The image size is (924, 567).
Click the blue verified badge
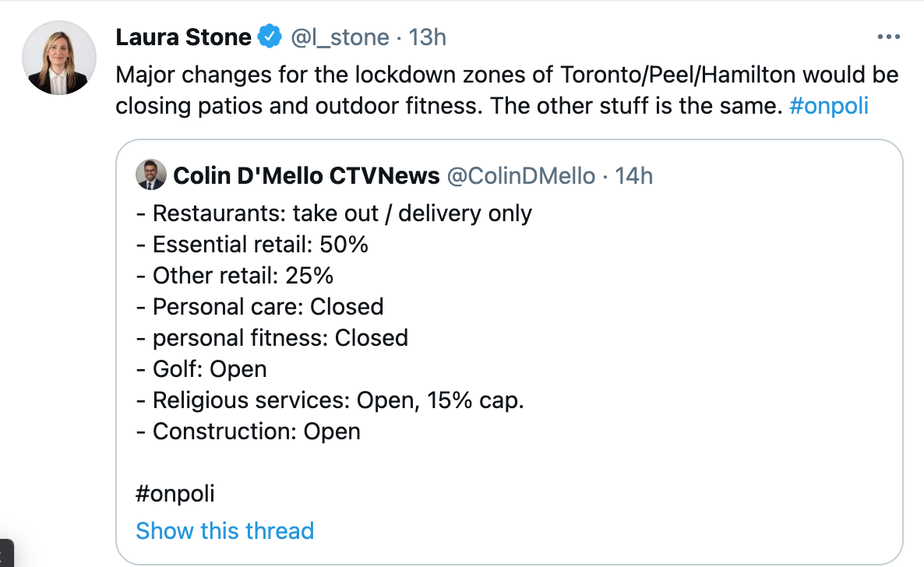pyautogui.click(x=270, y=37)
